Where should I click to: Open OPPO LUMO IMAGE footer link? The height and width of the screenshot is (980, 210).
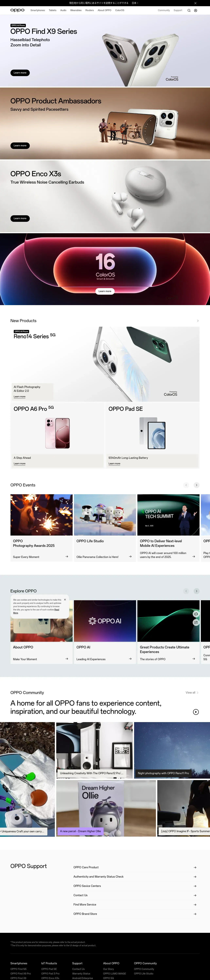[x=114, y=973]
